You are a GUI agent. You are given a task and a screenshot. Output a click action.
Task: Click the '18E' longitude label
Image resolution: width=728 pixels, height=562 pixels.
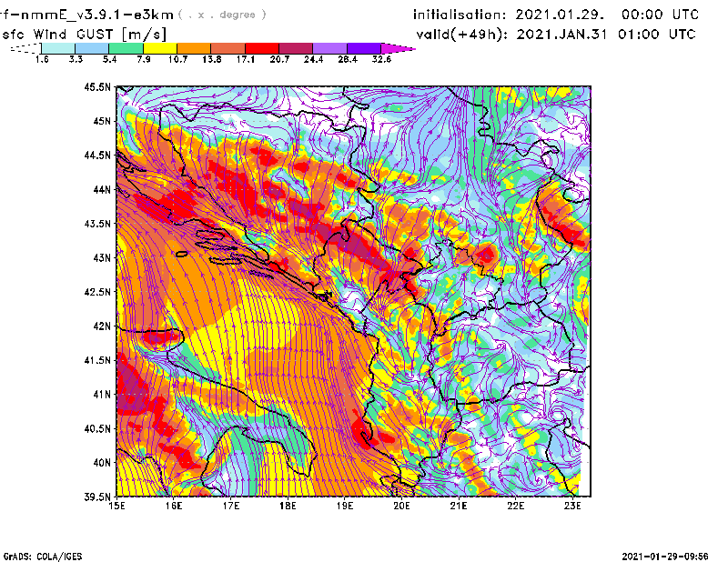(x=288, y=506)
